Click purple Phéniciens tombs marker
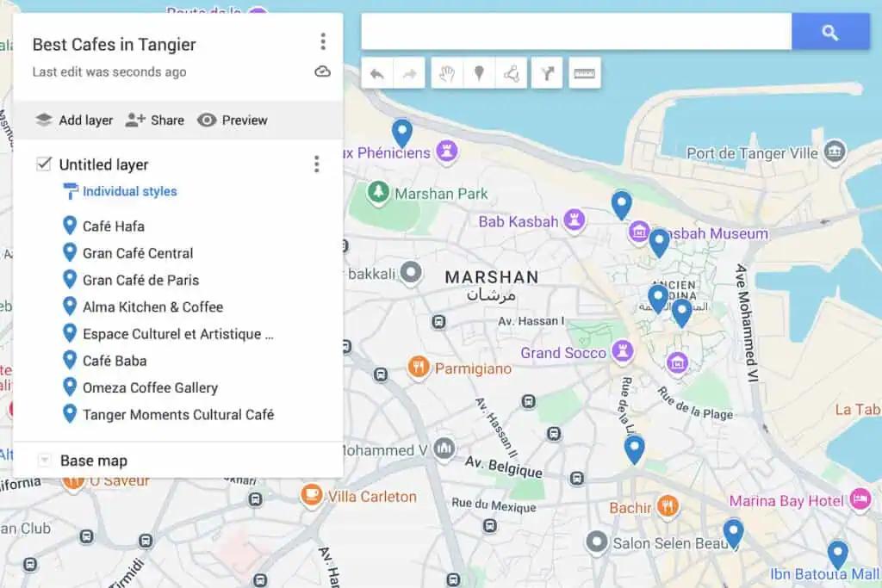The height and width of the screenshot is (588, 882). point(447,151)
